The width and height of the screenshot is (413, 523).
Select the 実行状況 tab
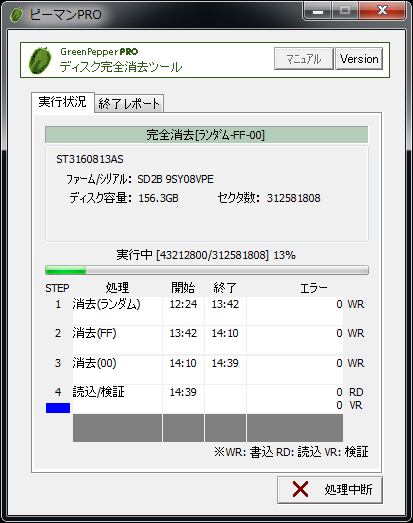pos(63,102)
